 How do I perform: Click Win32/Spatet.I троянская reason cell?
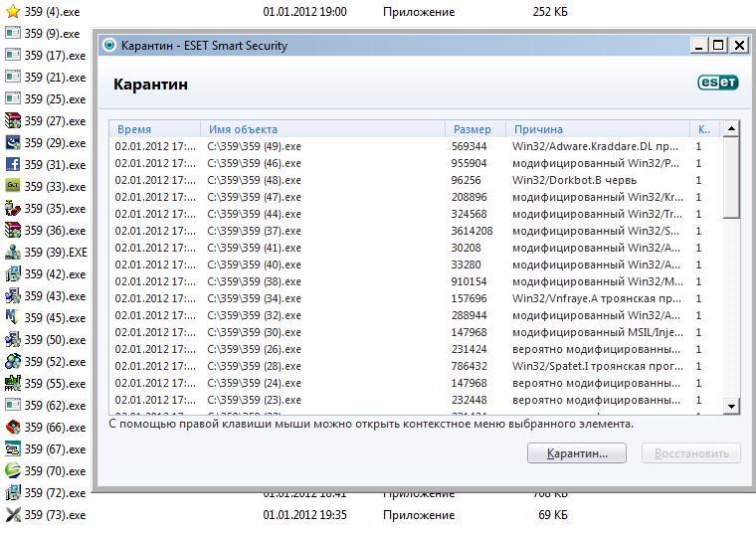[x=598, y=366]
